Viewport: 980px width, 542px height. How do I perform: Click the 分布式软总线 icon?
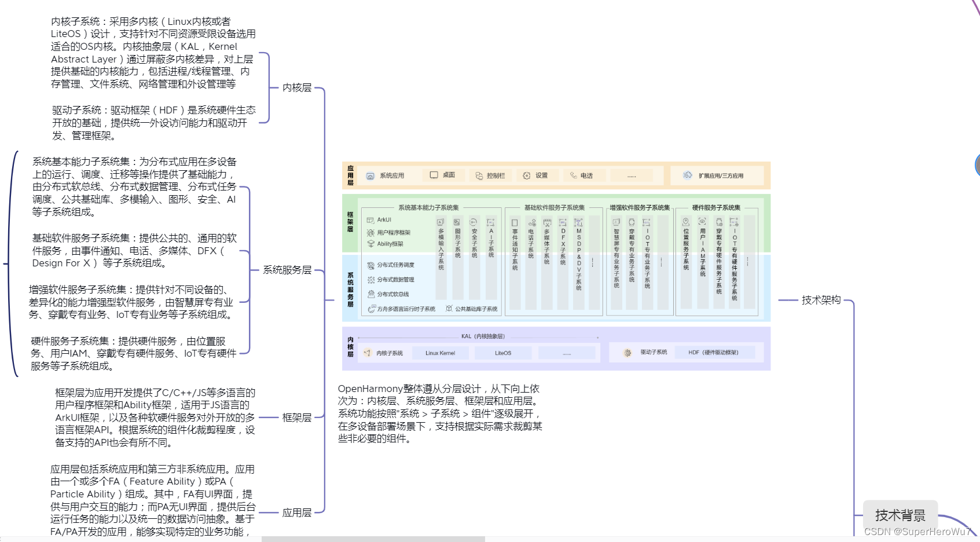pyautogui.click(x=371, y=294)
